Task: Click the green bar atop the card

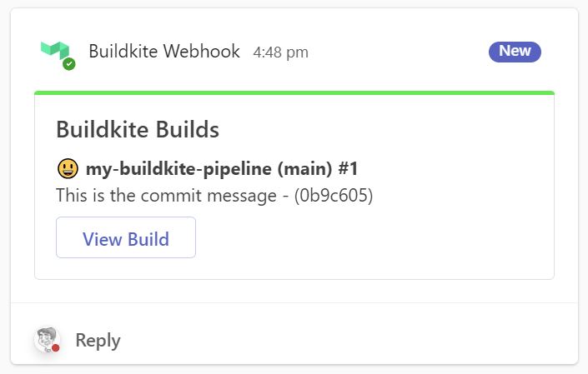Action: 294,92
